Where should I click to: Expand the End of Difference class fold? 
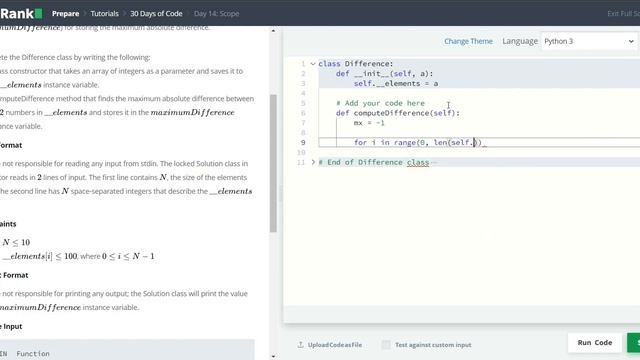[x=313, y=162]
